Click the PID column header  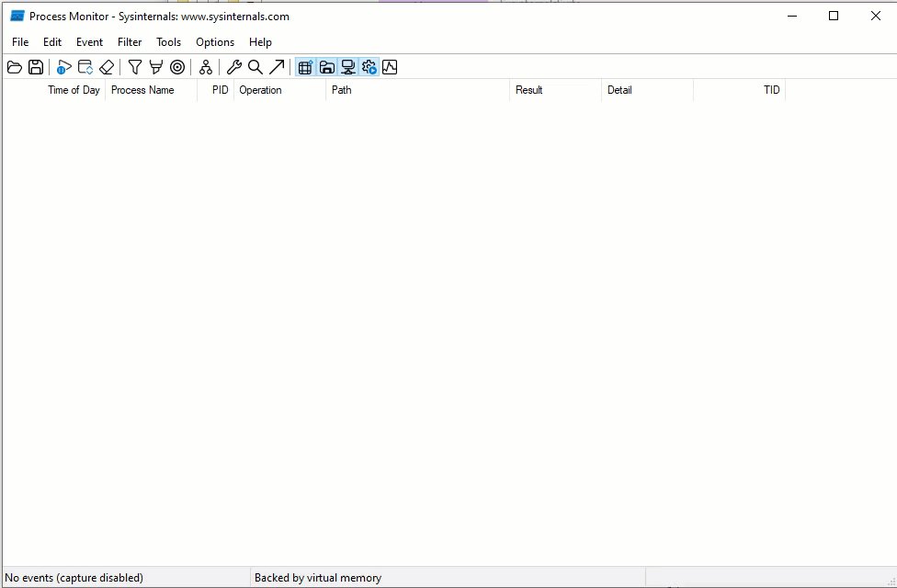(216, 90)
